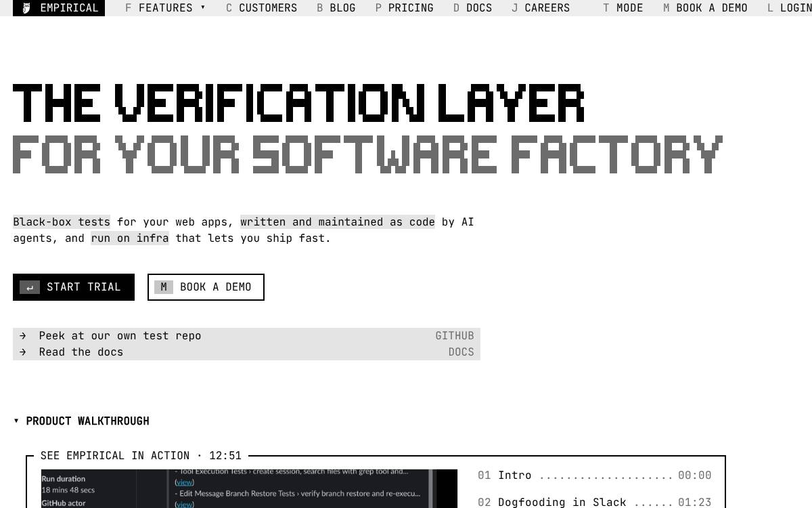Open Docs from the top navigation
The image size is (812, 508).
473,8
